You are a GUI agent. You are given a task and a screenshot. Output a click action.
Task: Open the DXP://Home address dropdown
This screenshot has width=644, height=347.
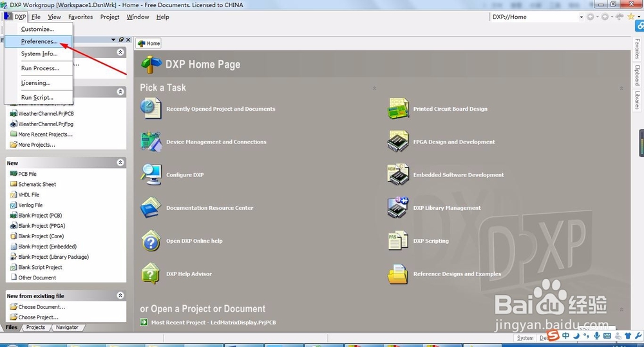[x=581, y=17]
